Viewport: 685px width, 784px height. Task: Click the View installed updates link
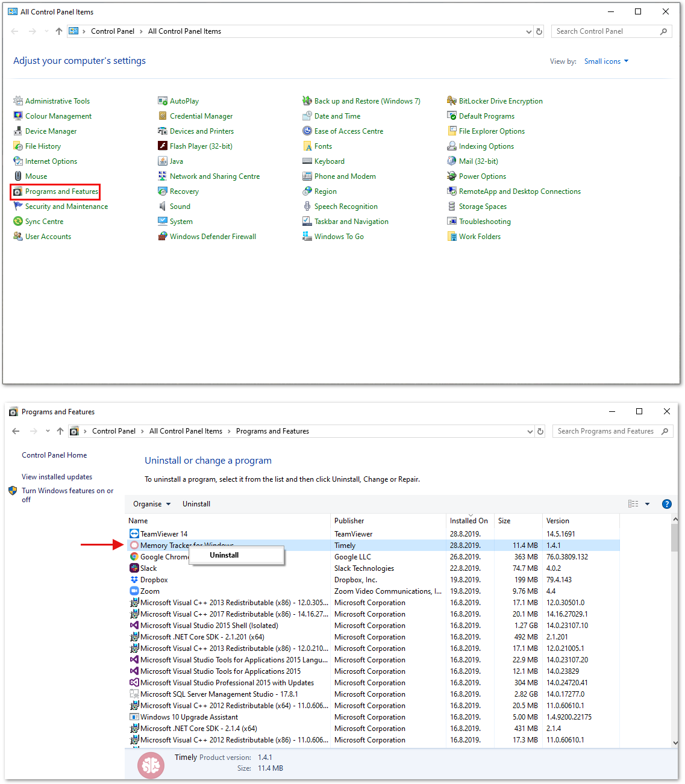(x=56, y=476)
